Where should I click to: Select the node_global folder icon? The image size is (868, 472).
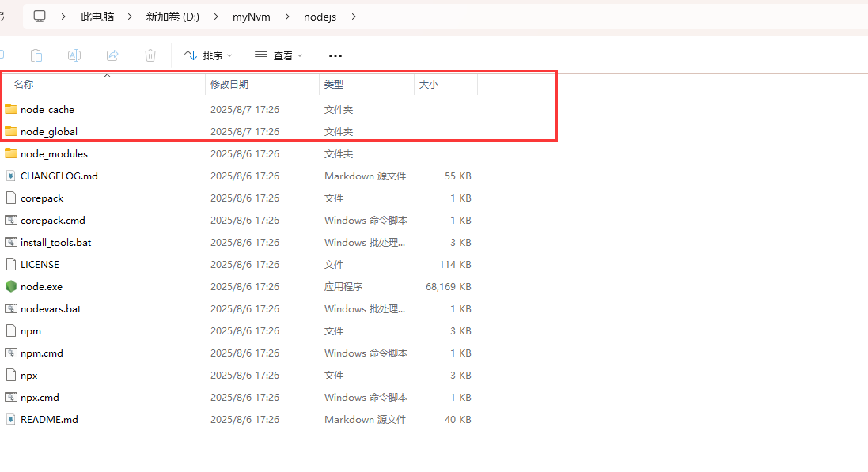11,131
